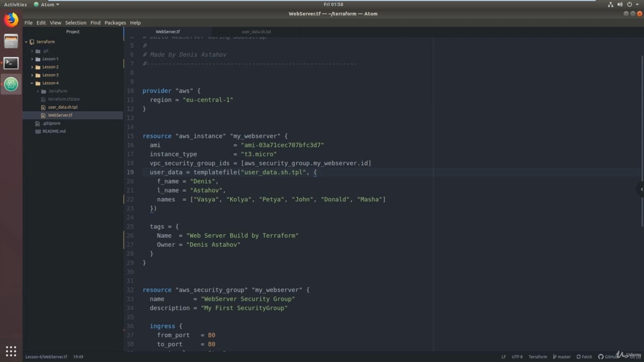Click the Atom icon in the dock
This screenshot has width=644, height=362.
click(11, 84)
